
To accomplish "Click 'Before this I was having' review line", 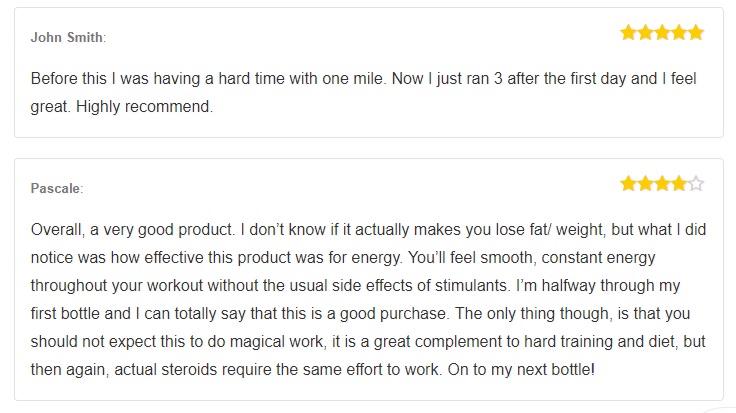I will [363, 78].
